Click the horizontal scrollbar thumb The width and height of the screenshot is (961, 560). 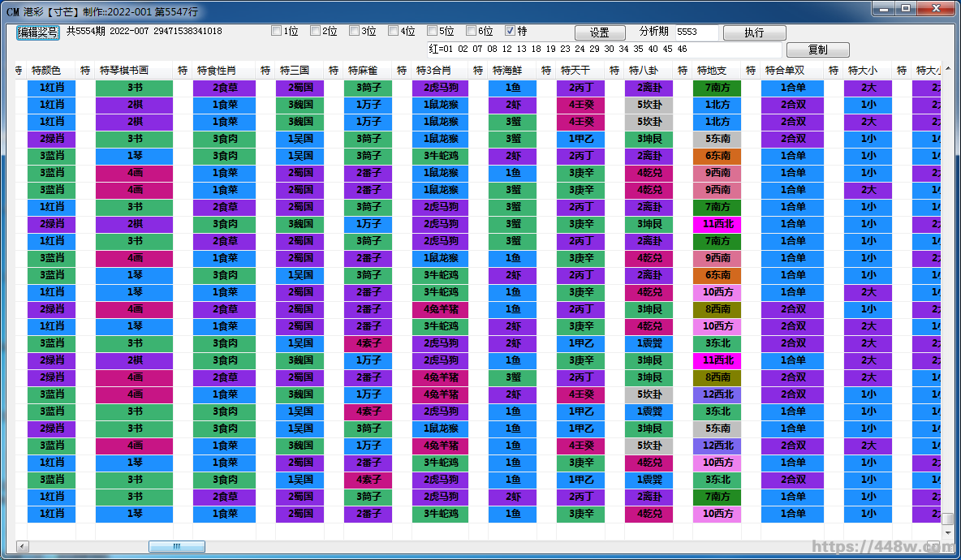point(176,546)
